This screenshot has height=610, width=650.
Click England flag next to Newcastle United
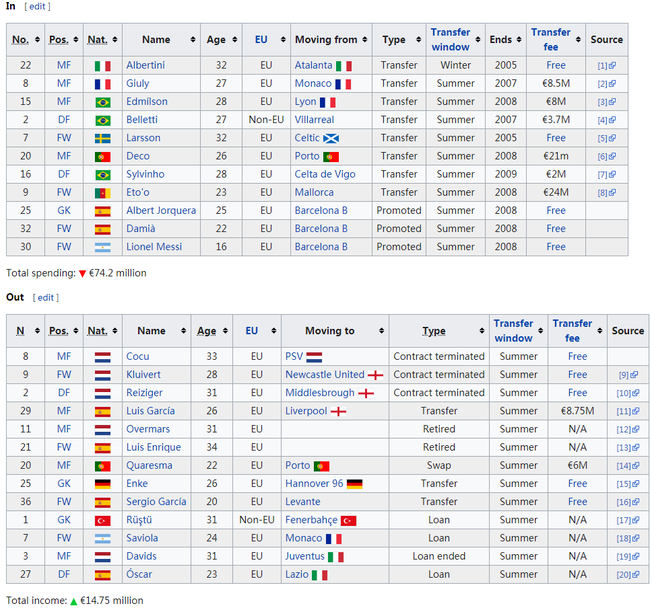click(x=376, y=375)
